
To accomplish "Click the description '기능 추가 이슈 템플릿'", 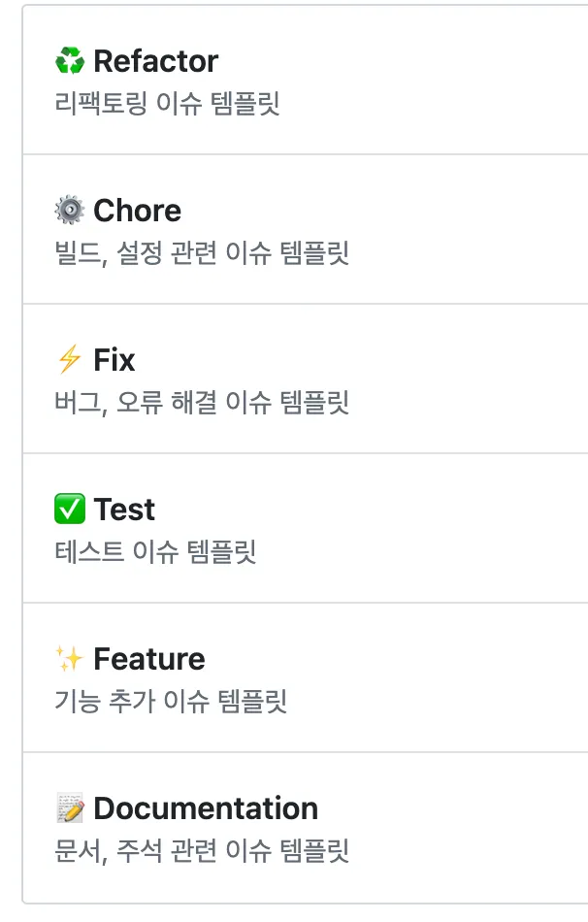I will (171, 702).
